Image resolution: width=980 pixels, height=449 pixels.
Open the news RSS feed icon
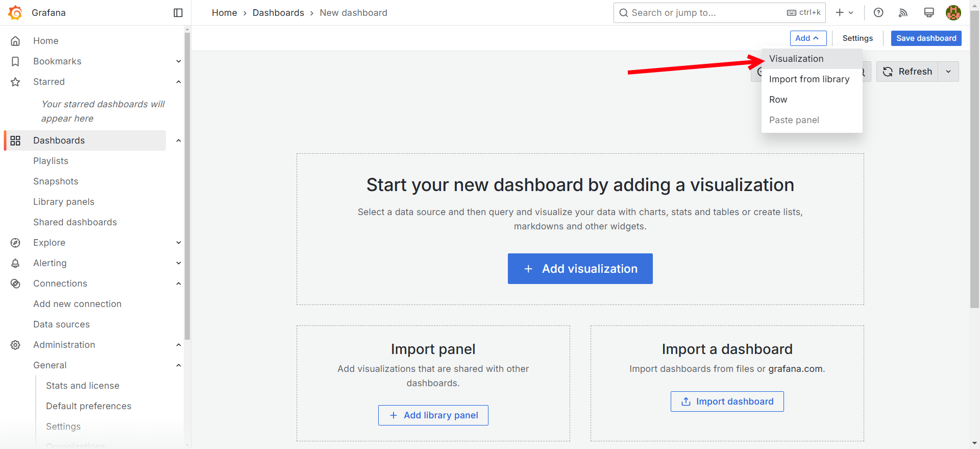pyautogui.click(x=903, y=13)
